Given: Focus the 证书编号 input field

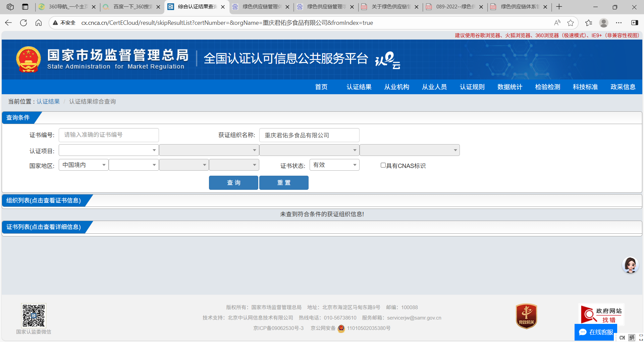Looking at the screenshot, I should pyautogui.click(x=109, y=135).
